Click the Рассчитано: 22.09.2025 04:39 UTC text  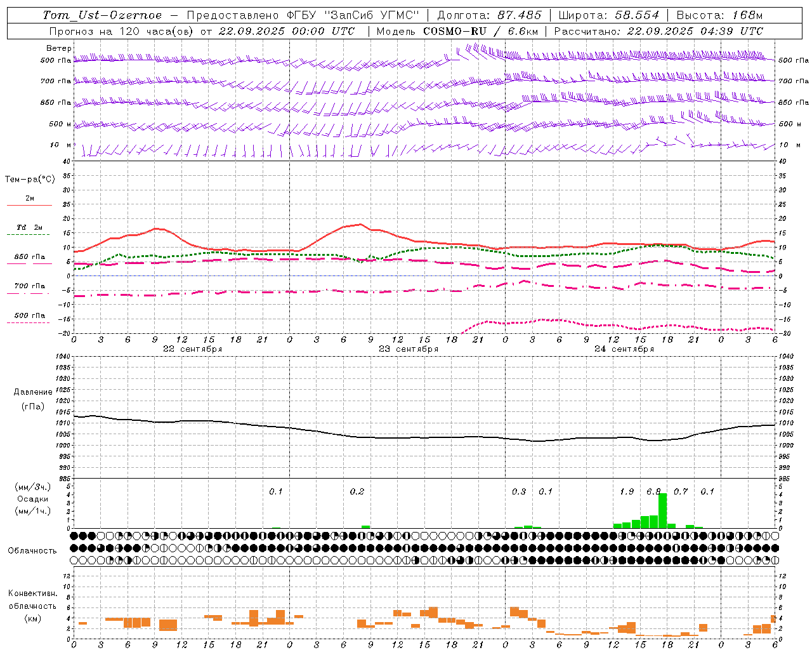point(658,30)
